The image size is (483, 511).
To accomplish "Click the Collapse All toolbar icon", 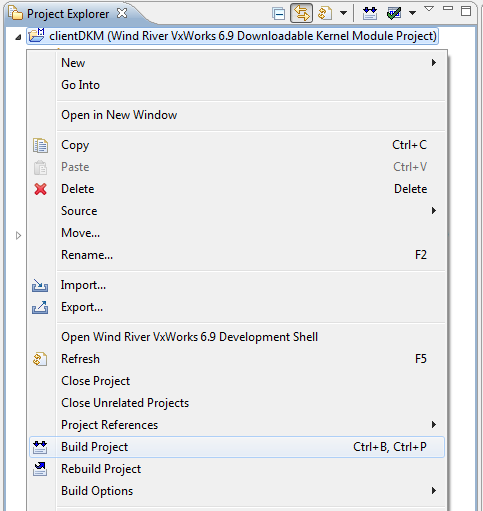I will click(x=278, y=14).
